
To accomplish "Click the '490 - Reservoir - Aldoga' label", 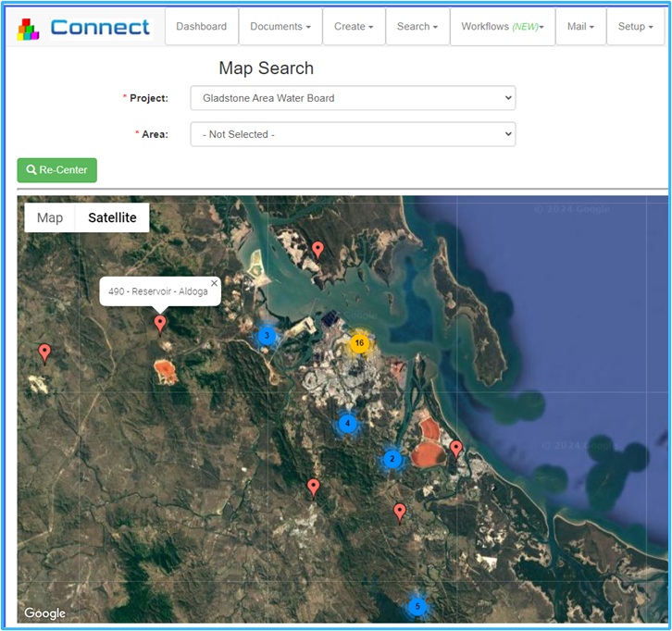I will click(x=158, y=291).
